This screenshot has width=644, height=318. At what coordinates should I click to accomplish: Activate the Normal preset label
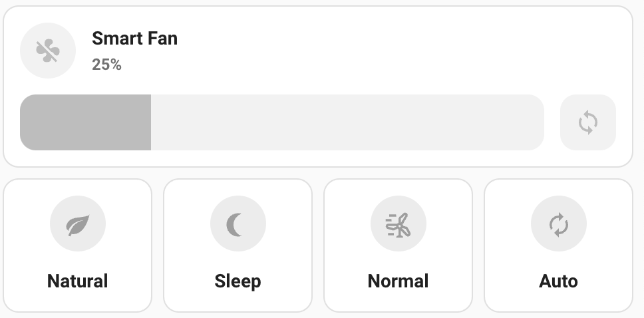398,281
